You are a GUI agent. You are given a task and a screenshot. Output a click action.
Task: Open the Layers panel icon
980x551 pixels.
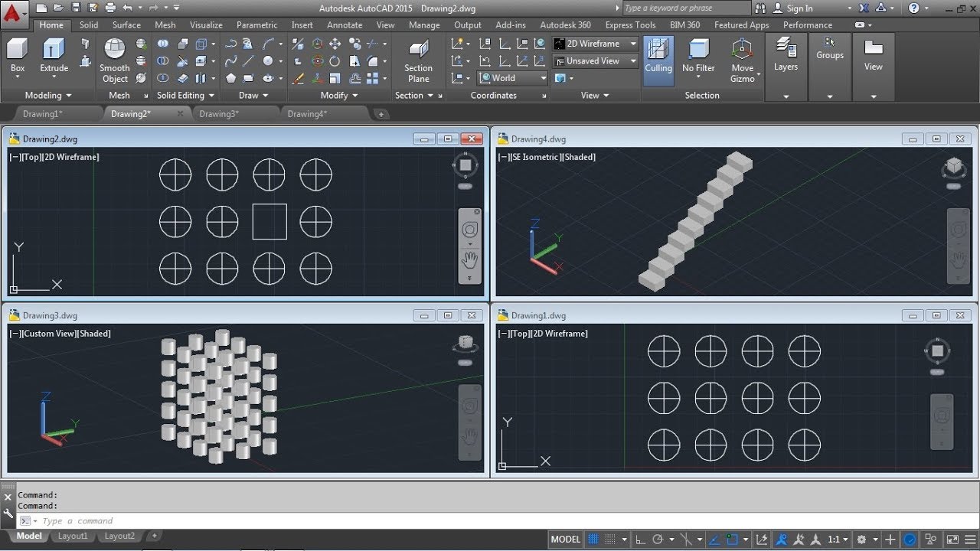tap(786, 48)
